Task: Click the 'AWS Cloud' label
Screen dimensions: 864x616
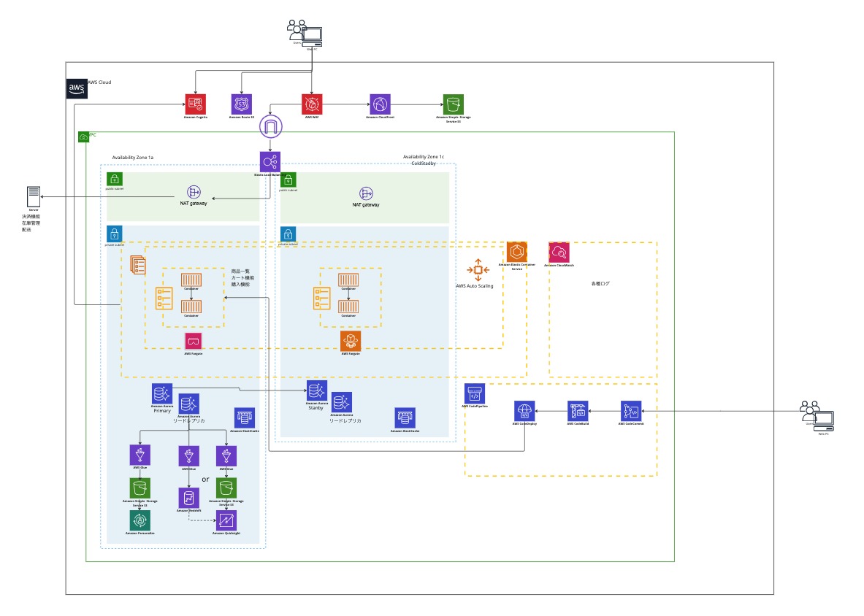Action: (x=99, y=82)
